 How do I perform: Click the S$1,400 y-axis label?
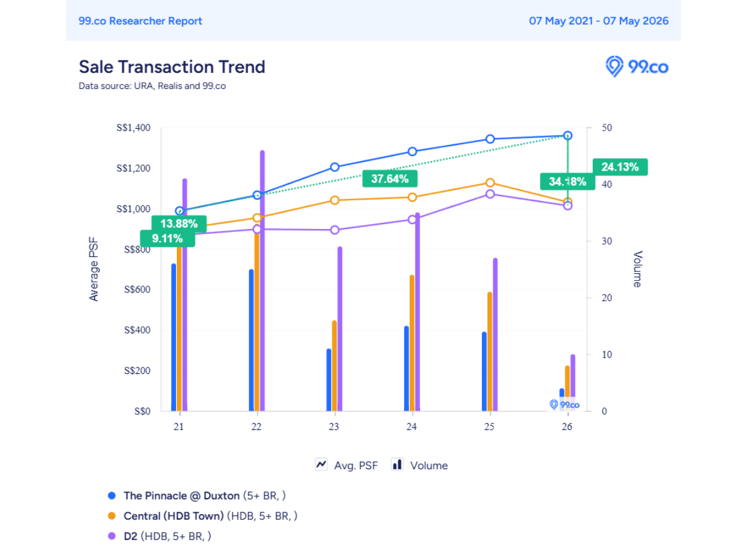133,128
